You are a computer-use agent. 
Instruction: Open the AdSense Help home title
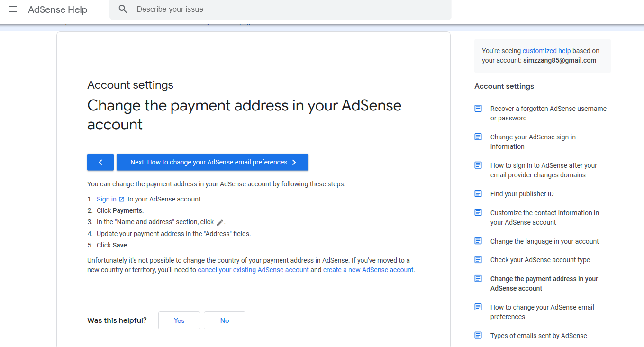pos(58,9)
